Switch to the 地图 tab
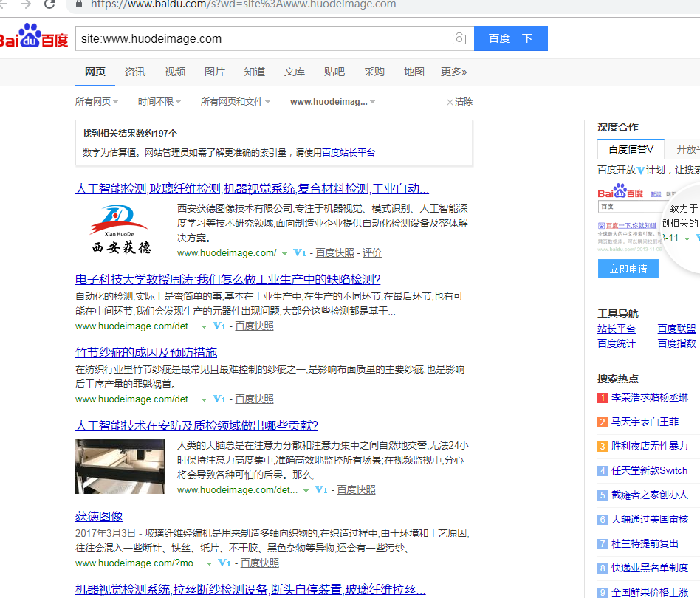 tap(414, 72)
